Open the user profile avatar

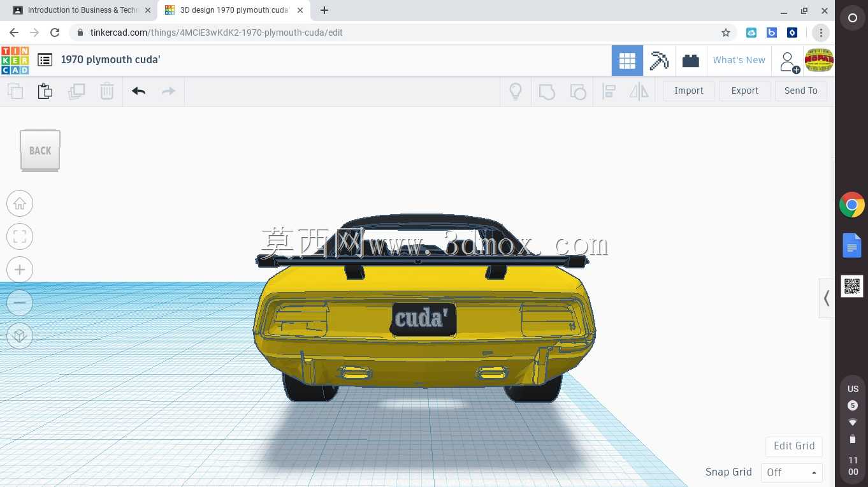819,61
